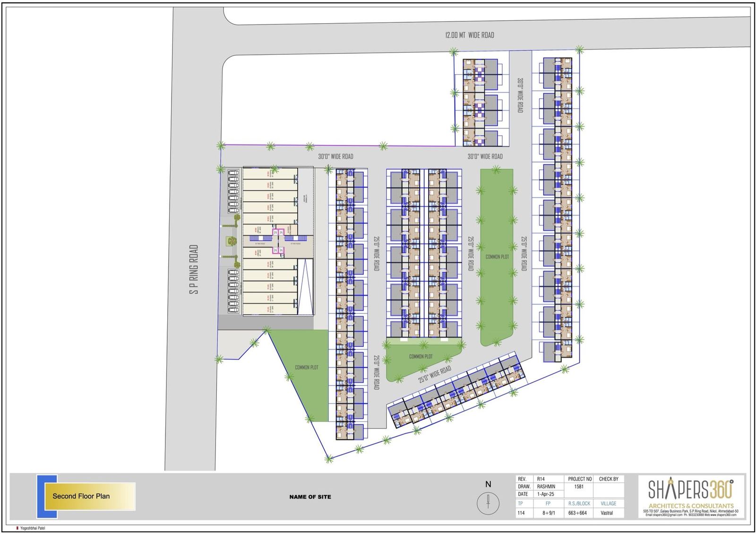Click the small red marker beside Yogeshbhai Patel
756x534 pixels.
(x=17, y=528)
